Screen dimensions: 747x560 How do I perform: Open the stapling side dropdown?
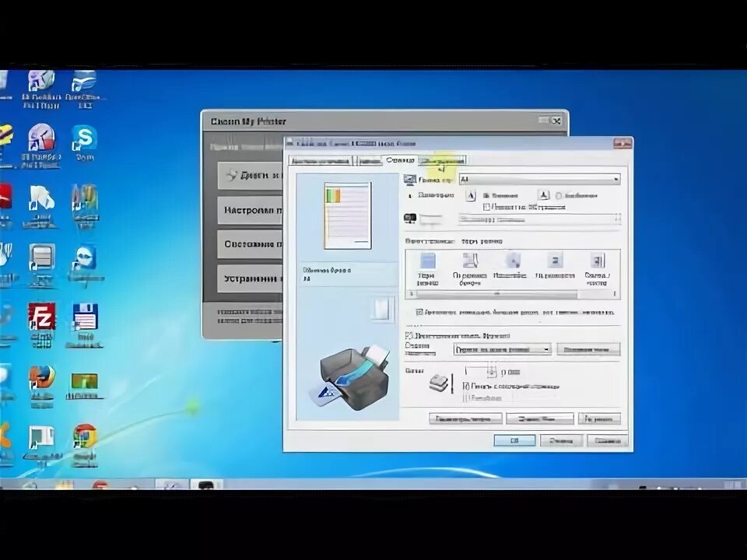click(502, 349)
